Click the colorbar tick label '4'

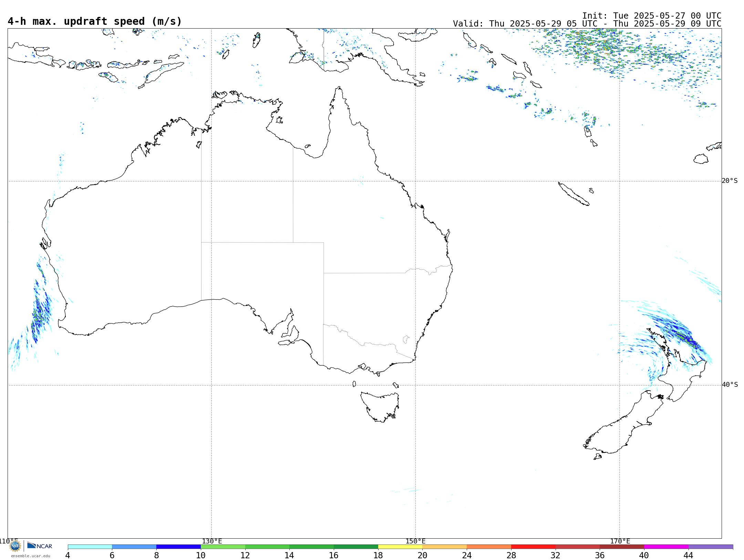[68, 556]
